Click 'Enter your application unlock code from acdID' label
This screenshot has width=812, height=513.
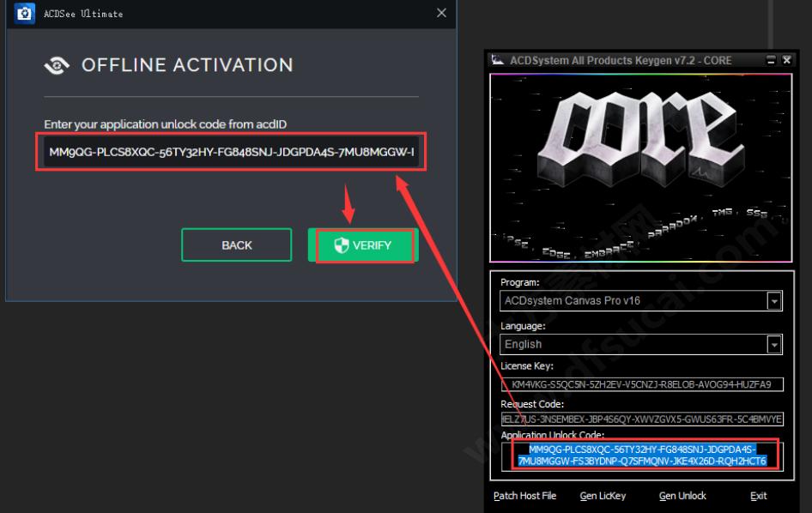165,124
